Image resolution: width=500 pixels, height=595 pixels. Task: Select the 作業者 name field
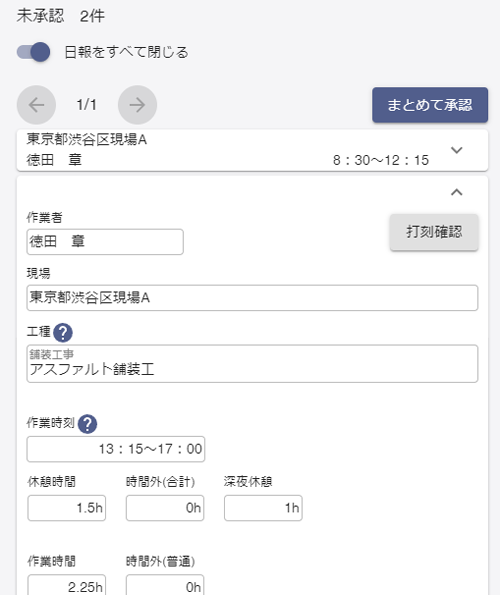pos(105,242)
